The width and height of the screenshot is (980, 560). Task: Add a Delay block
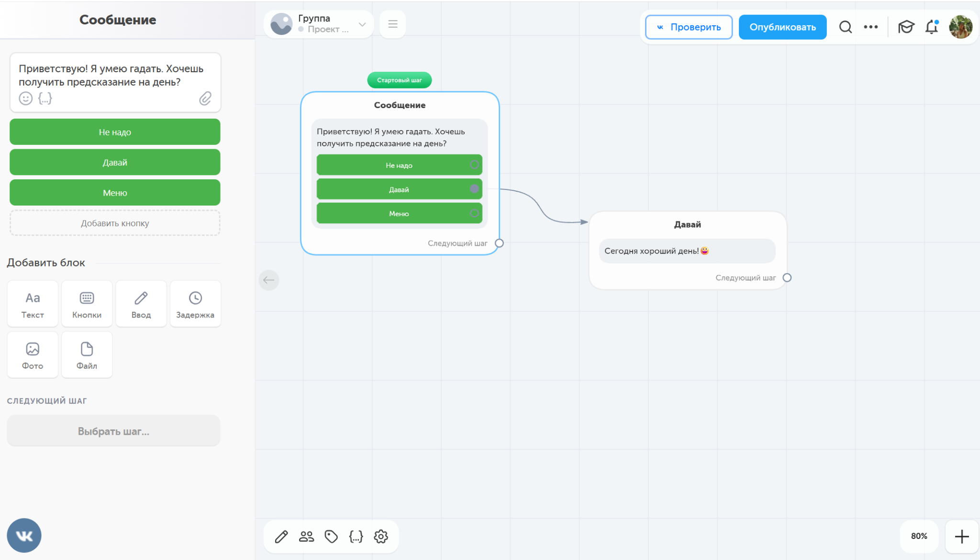click(195, 304)
